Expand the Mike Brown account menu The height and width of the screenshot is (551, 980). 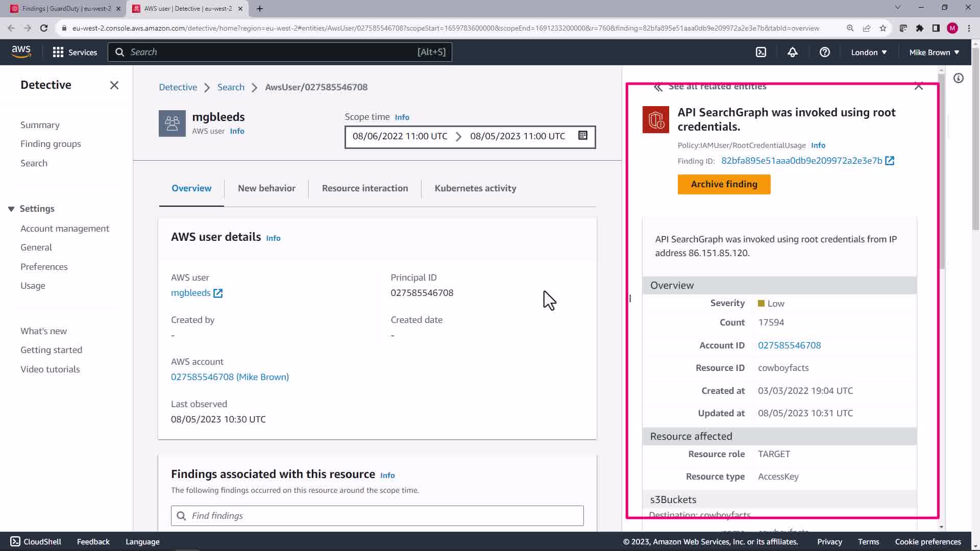tap(934, 52)
